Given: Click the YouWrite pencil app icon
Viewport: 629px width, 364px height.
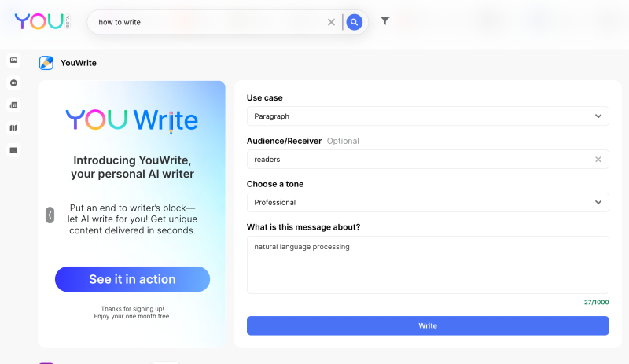Looking at the screenshot, I should (x=46, y=63).
